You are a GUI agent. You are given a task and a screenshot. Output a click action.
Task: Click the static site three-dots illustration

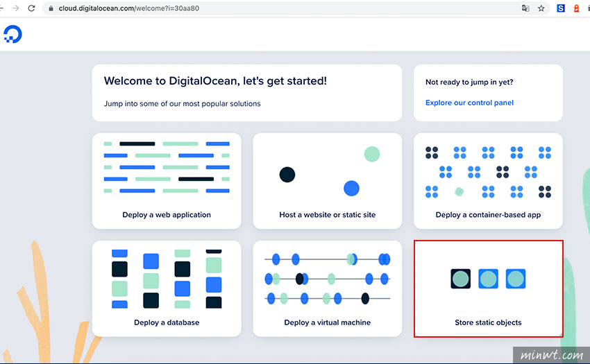tap(330, 171)
